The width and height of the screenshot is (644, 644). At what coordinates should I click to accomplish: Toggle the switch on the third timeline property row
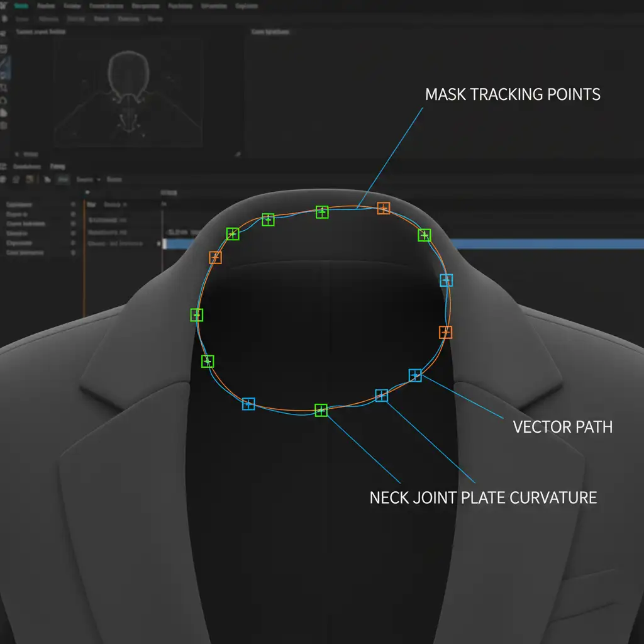click(x=74, y=224)
